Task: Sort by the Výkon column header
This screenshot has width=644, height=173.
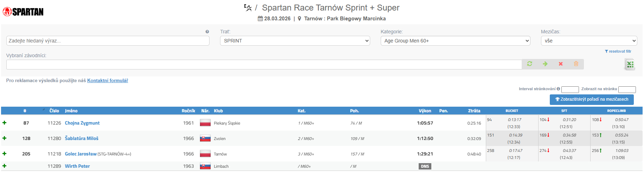Action: pyautogui.click(x=425, y=111)
